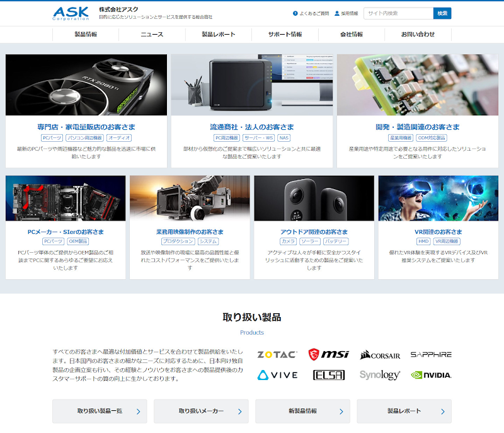Open 開発・製造関連のお客さま heading
The height and width of the screenshot is (433, 504).
418,127
